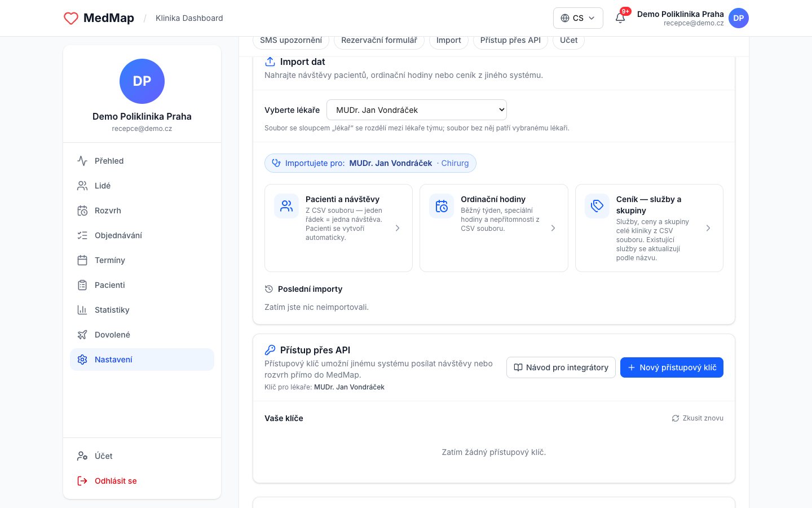Viewport: 812px width, 508px height.
Task: Click the Objednávání checklist icon
Action: [x=82, y=235]
